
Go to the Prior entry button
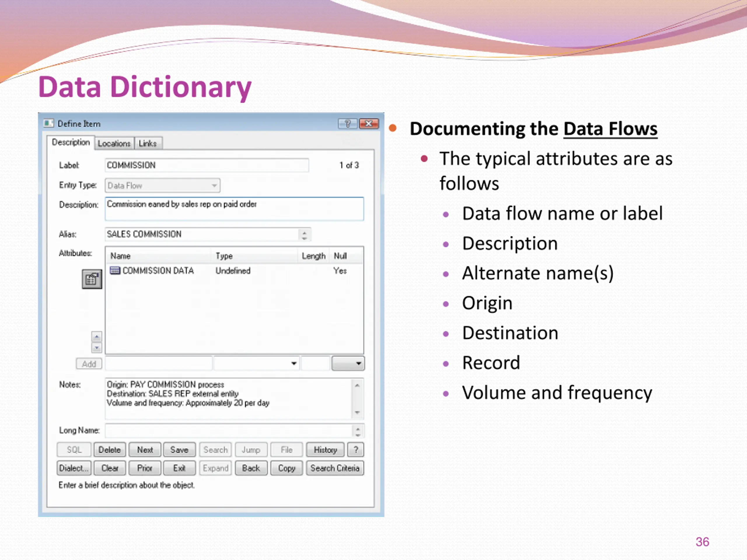click(x=145, y=468)
